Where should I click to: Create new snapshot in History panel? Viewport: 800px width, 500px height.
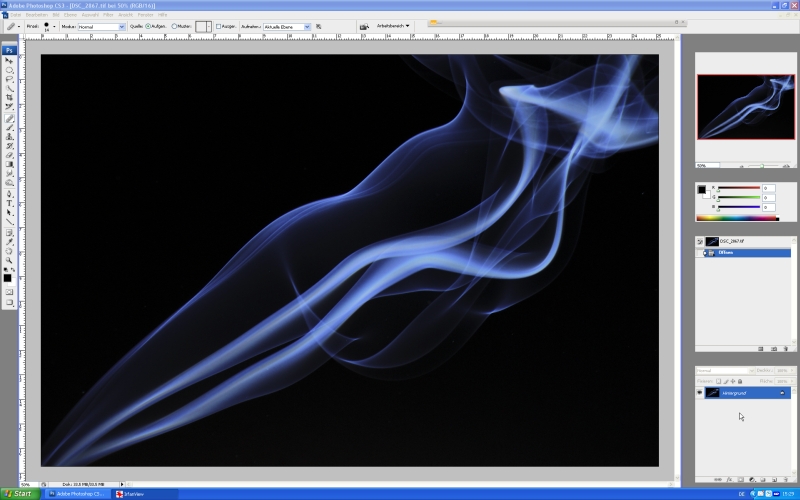(773, 349)
